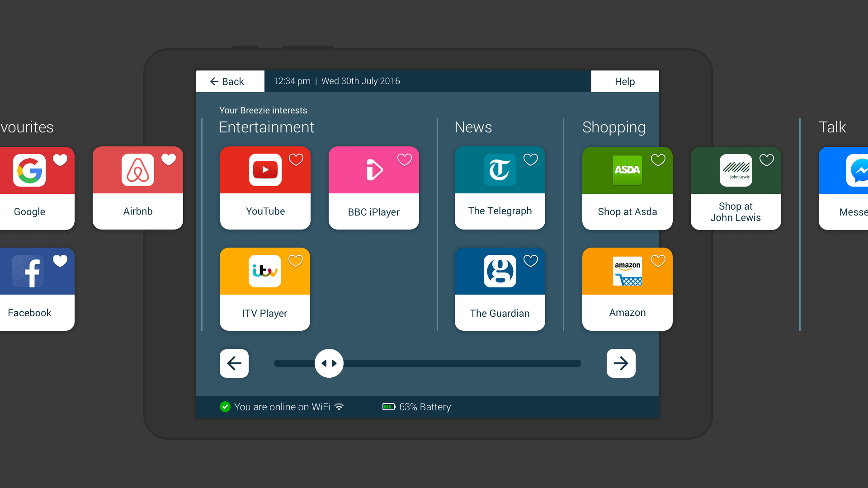Toggle favourite on YouTube
Image resolution: width=868 pixels, height=488 pixels.
(297, 160)
